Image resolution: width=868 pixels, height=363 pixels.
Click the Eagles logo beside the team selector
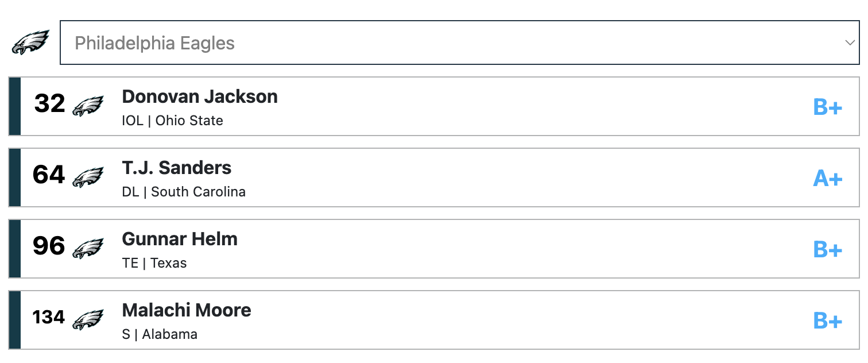tap(30, 43)
